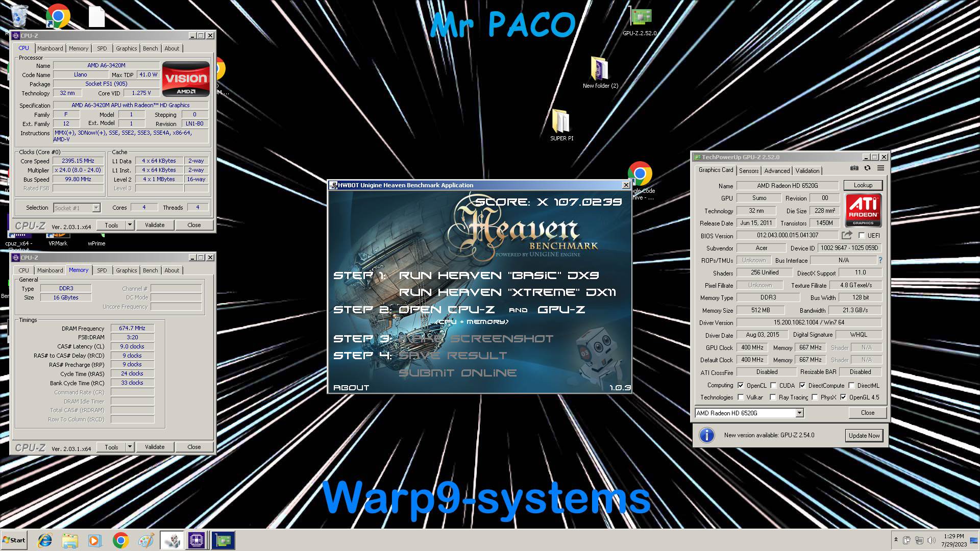Click the taskbar clock showing 1:29 PM

953,540
